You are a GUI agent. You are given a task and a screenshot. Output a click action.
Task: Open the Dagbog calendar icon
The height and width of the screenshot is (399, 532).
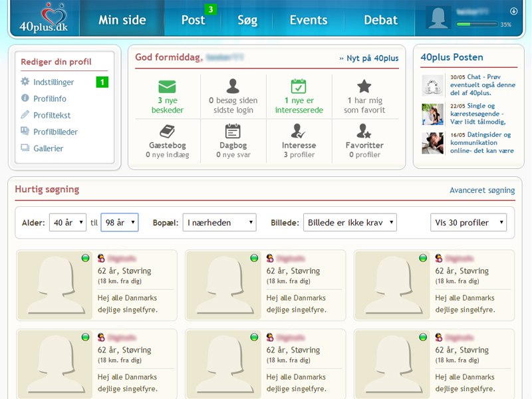233,131
